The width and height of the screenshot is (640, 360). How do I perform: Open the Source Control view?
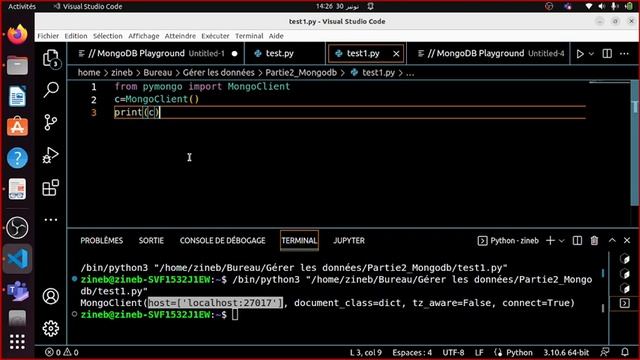pyautogui.click(x=51, y=122)
